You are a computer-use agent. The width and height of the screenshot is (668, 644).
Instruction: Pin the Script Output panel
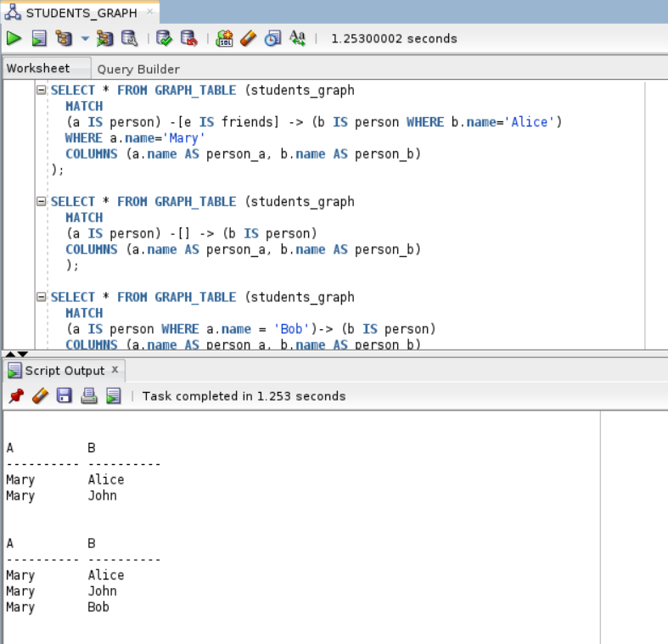(x=15, y=396)
